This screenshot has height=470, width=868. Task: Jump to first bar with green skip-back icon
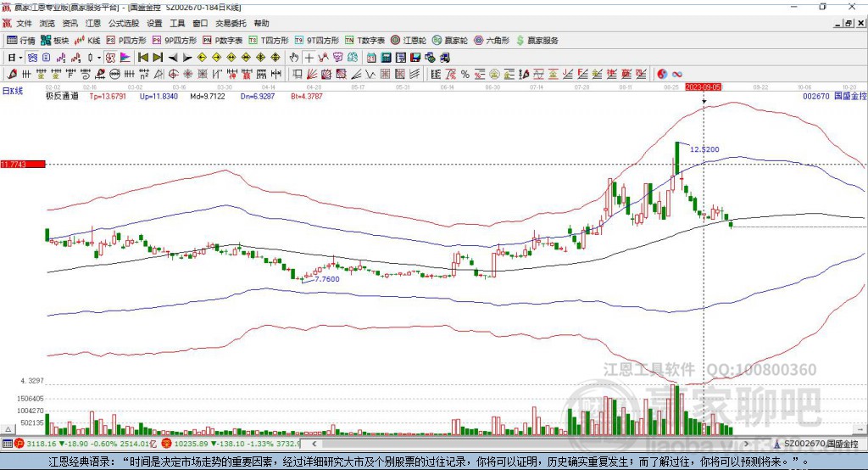[x=142, y=58]
